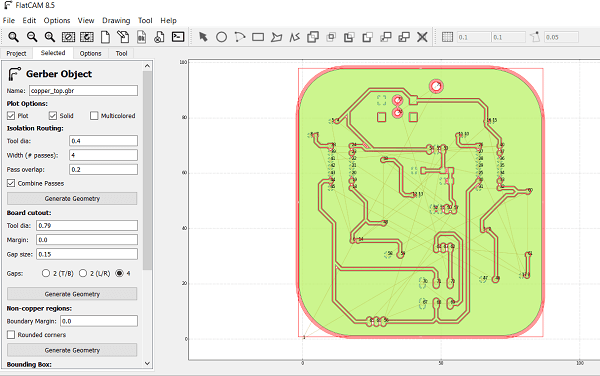Open the View menu
The height and width of the screenshot is (376, 600).
[86, 21]
